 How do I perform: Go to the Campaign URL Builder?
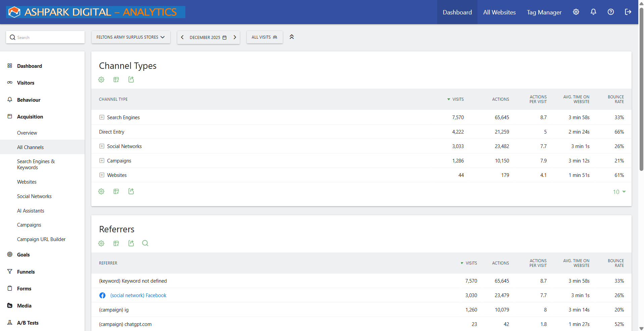[x=41, y=239]
